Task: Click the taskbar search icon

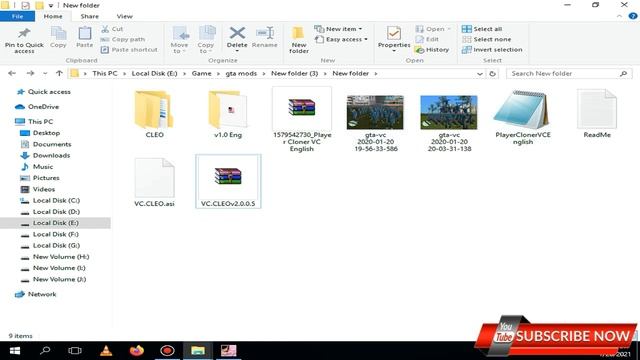Action: pyautogui.click(x=45, y=351)
